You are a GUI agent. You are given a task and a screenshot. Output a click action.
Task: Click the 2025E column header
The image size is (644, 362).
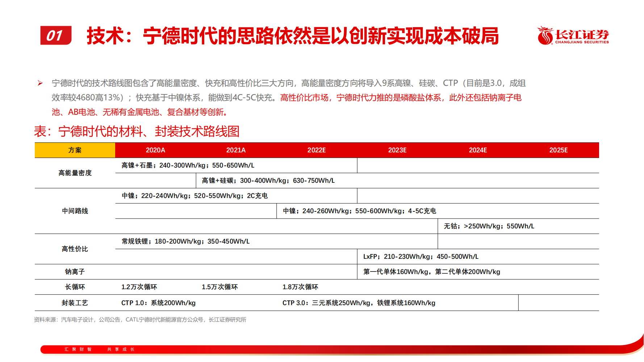click(559, 150)
